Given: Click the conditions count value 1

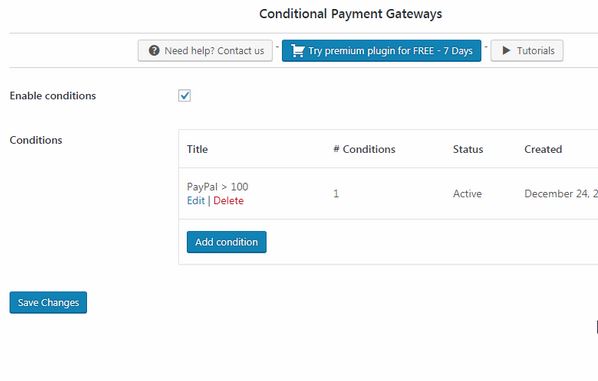Looking at the screenshot, I should (x=336, y=194).
